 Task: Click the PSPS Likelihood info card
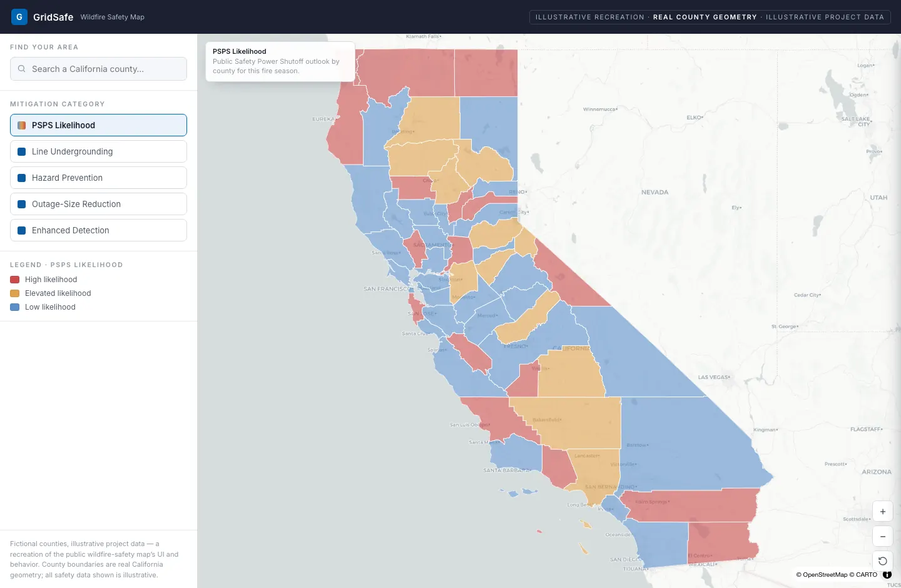(280, 61)
